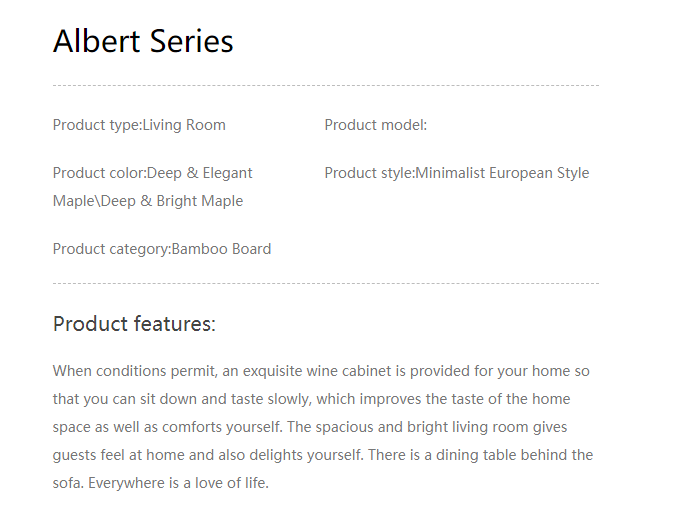This screenshot has height=509, width=700.
Task: Click the word sofa in the last line
Action: click(67, 483)
